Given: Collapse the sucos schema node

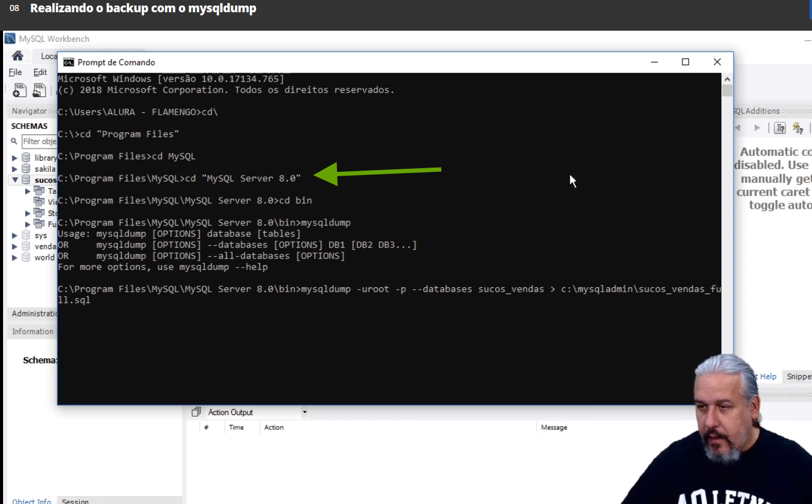Looking at the screenshot, I should (15, 180).
